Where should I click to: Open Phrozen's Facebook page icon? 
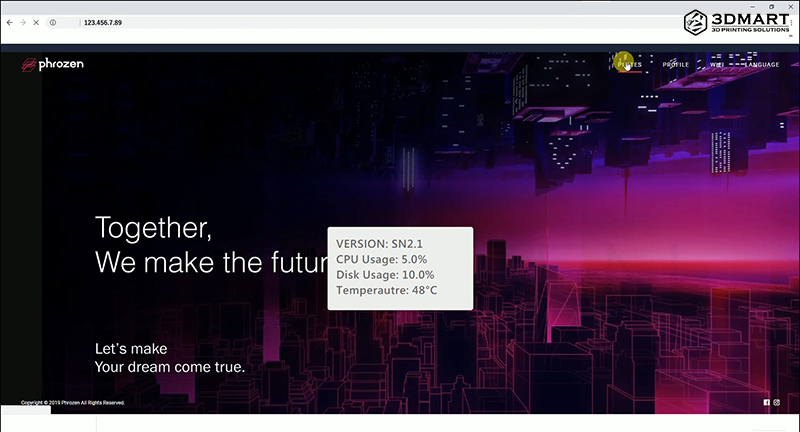[767, 402]
